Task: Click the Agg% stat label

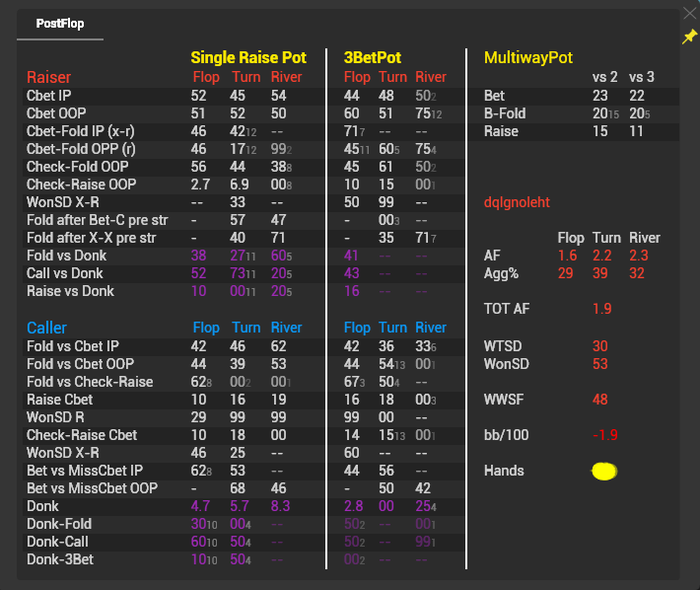Action: (x=501, y=274)
